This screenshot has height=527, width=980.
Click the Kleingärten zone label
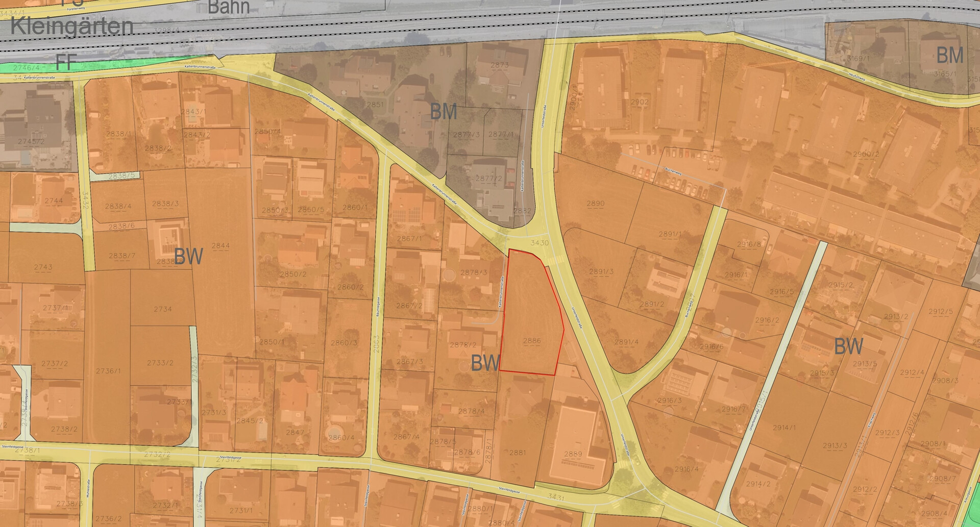pyautogui.click(x=71, y=27)
